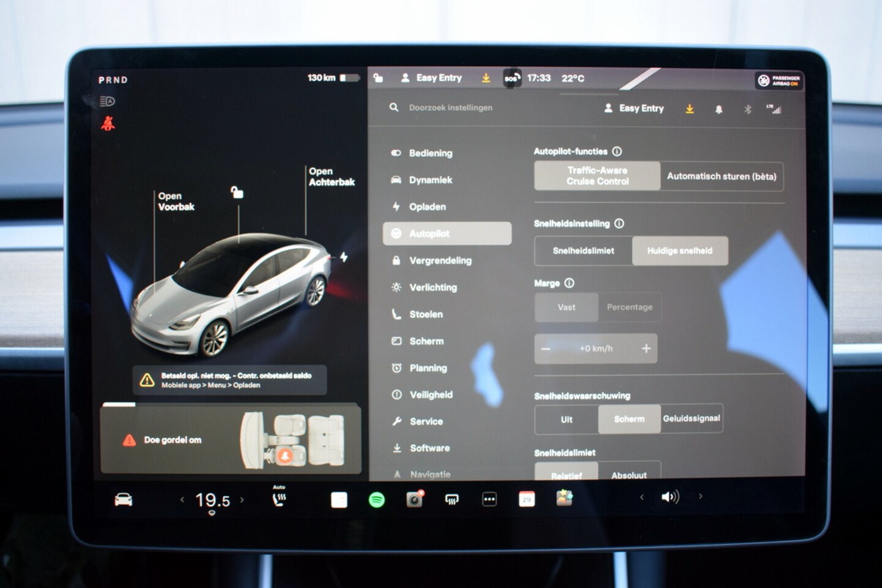Image resolution: width=882 pixels, height=588 pixels.
Task: Toggle the auto seat heater icon
Action: [279, 497]
